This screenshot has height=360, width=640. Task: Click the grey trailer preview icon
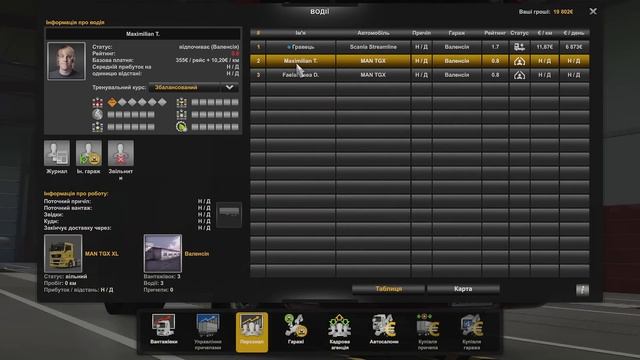[229, 214]
